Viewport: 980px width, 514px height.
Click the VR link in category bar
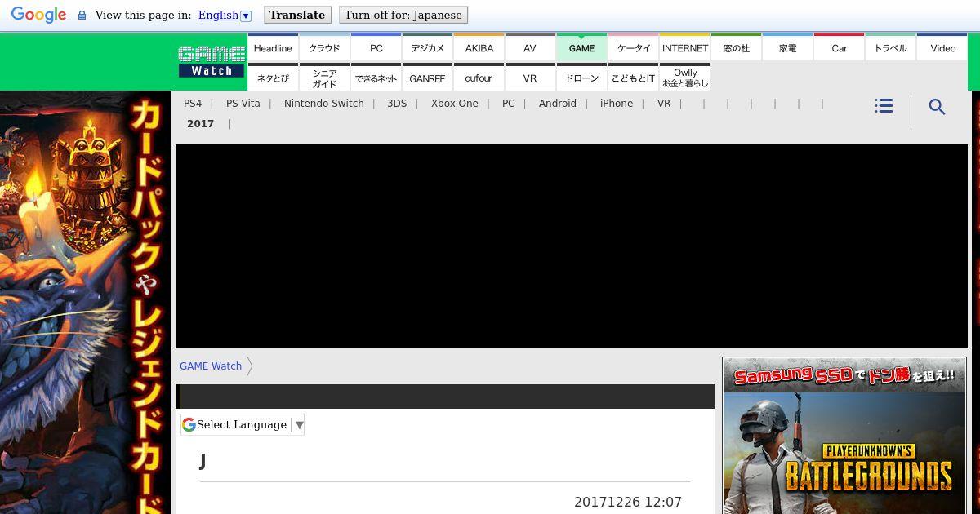(x=664, y=104)
